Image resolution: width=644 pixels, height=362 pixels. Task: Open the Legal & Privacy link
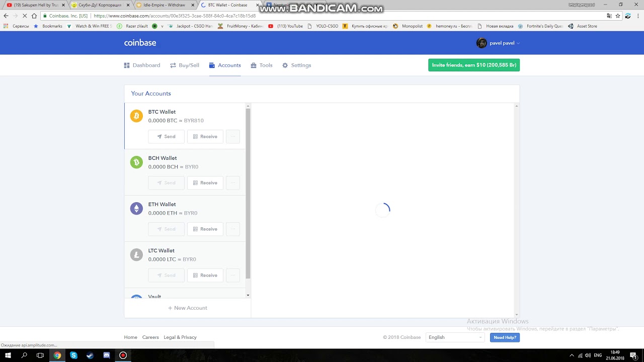coord(180,337)
